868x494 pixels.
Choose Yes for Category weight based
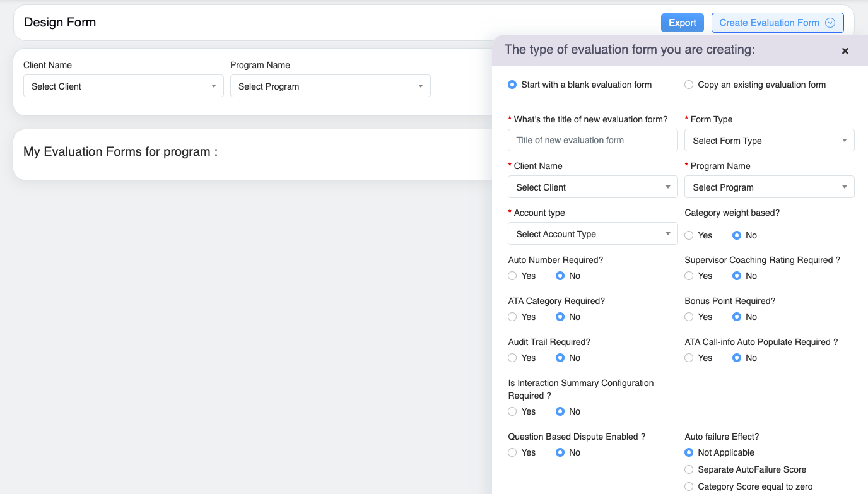(689, 235)
